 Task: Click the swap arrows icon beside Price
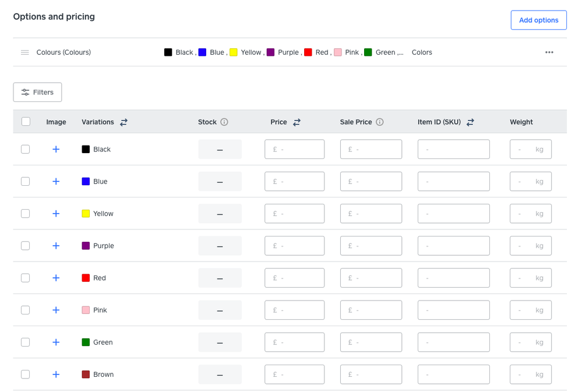[x=297, y=122]
